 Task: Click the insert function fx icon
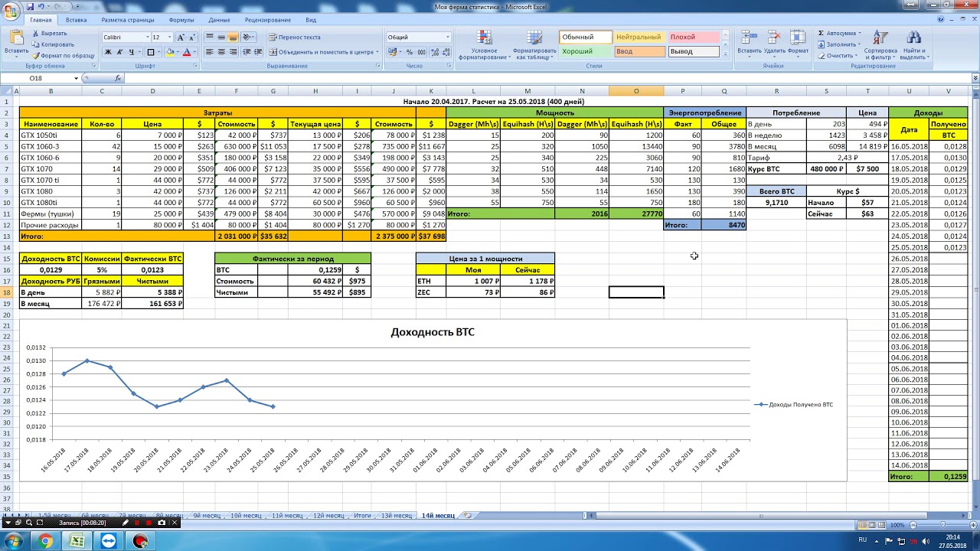pyautogui.click(x=118, y=78)
